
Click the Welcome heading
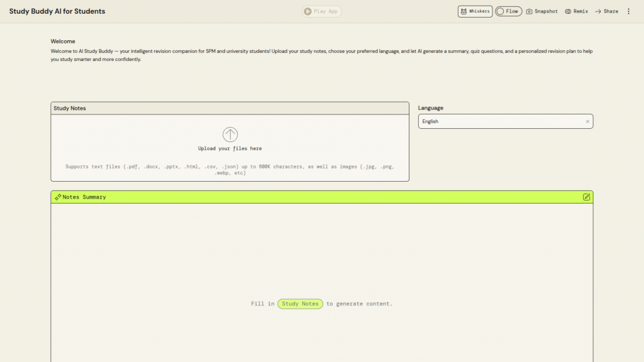pyautogui.click(x=63, y=41)
